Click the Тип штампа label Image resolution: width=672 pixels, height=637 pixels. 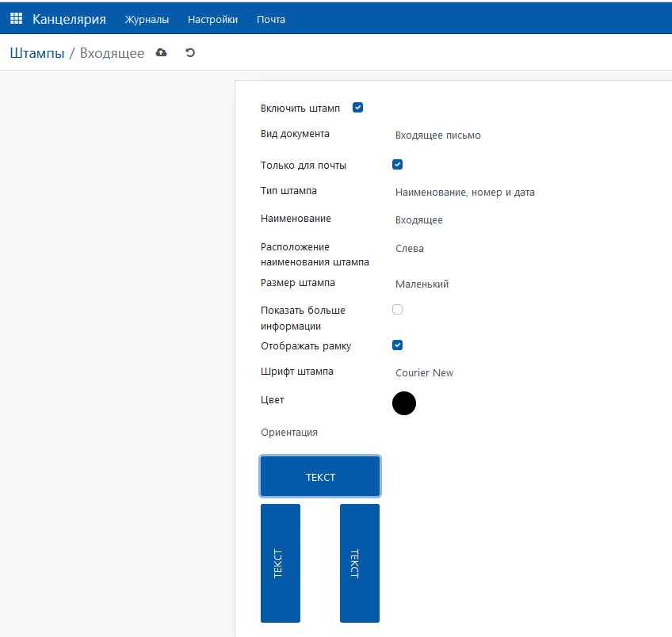(288, 191)
